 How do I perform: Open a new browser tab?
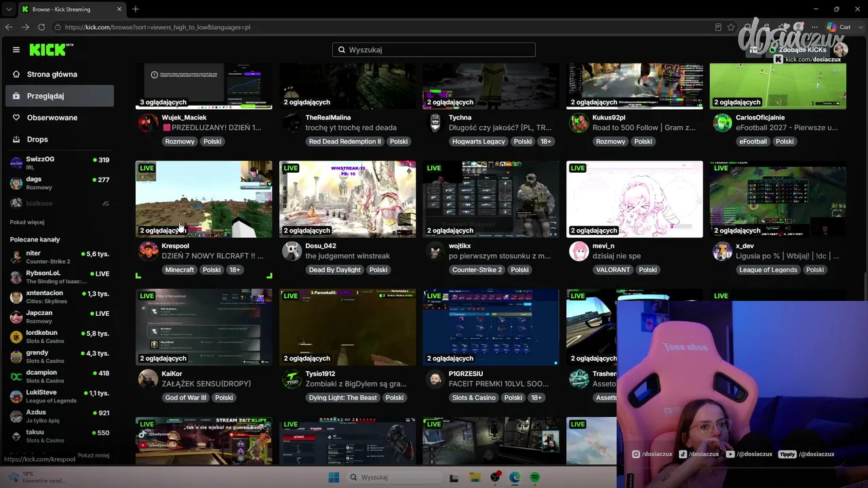click(x=136, y=9)
